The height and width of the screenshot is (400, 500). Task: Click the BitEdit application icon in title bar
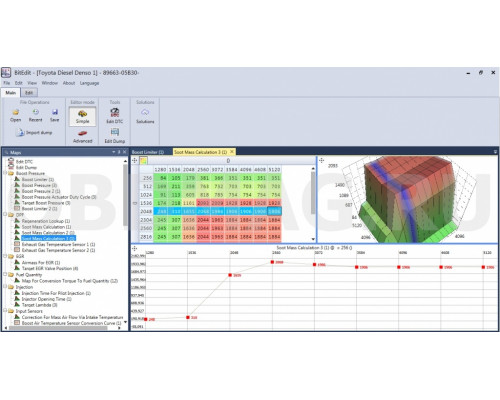[x=6, y=72]
